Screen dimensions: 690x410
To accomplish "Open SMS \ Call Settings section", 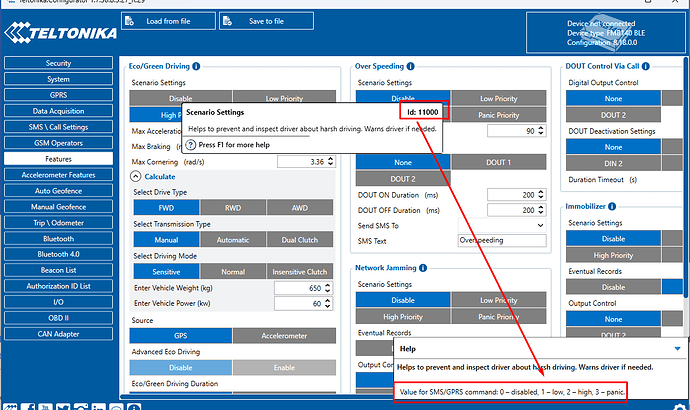I will 59,127.
